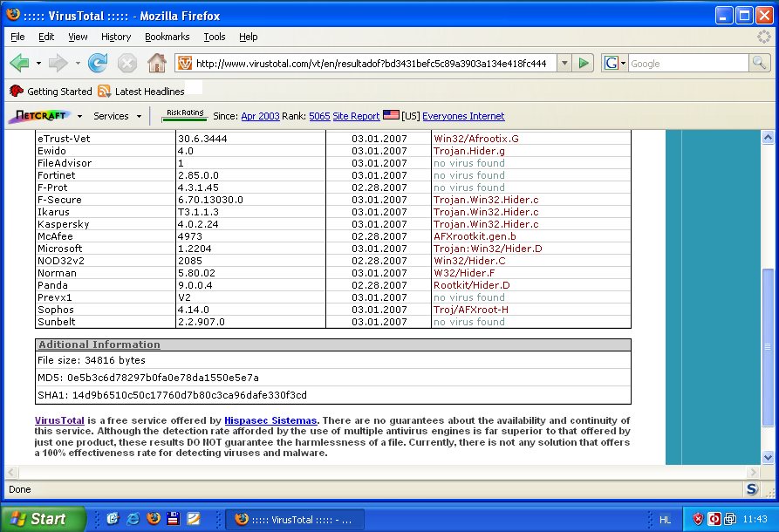Click the scroll up arrow
Image resolution: width=779 pixels, height=532 pixels.
point(768,137)
